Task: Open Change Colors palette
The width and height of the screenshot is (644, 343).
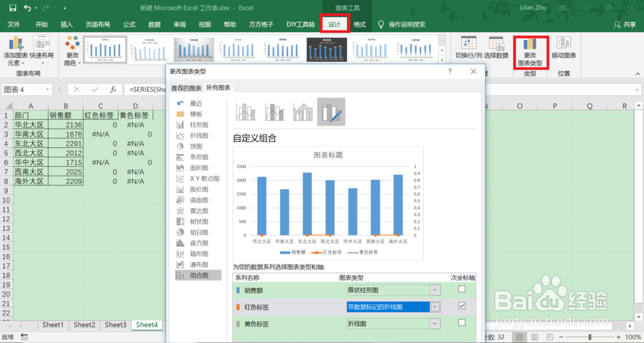Action: click(x=72, y=51)
